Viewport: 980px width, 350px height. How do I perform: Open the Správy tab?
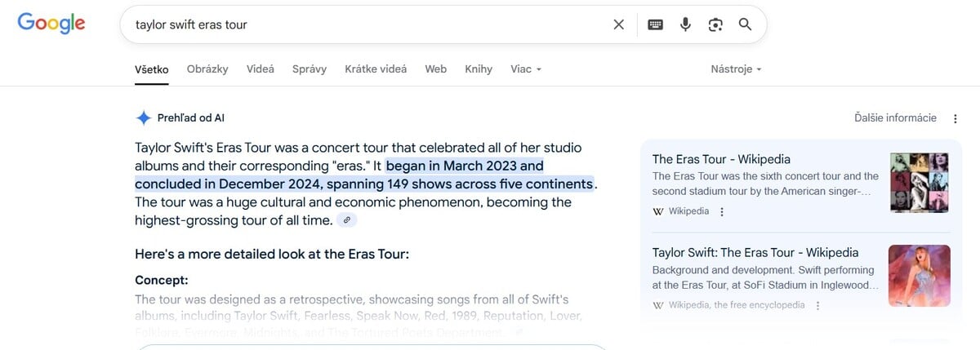[x=310, y=69]
